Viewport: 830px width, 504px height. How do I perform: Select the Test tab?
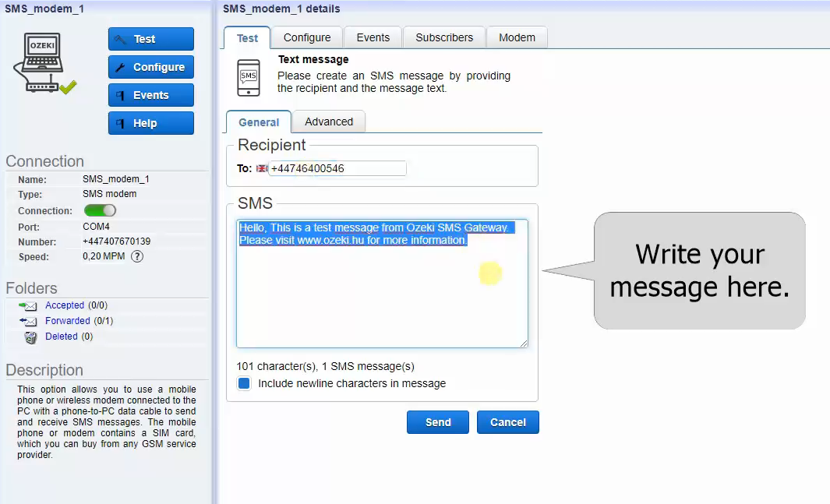click(247, 38)
